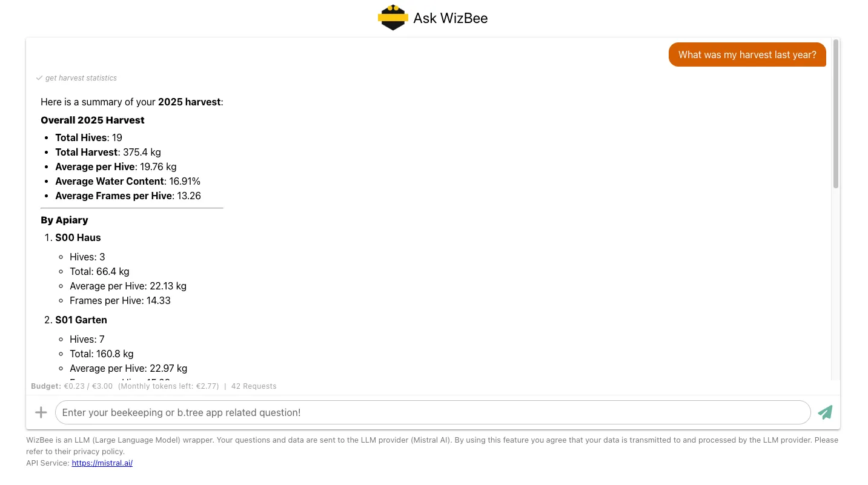Image resolution: width=868 pixels, height=485 pixels.
Task: Click the plus icon beside the input field
Action: click(x=41, y=412)
